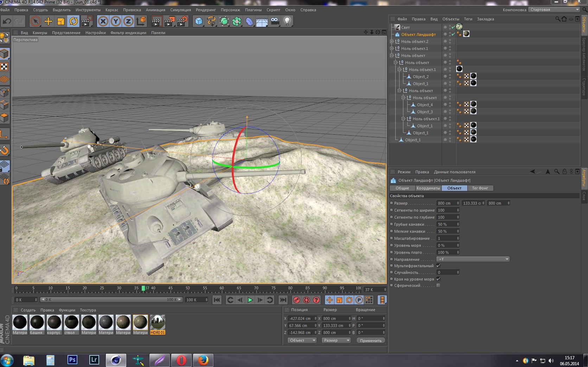Toggle the Мультифрактальный checkbox

[x=438, y=266]
